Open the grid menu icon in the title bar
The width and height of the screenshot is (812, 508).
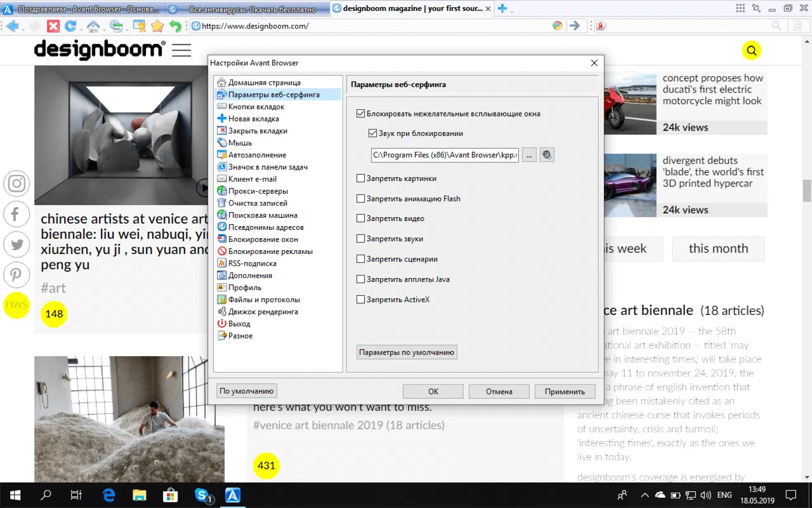[x=740, y=8]
